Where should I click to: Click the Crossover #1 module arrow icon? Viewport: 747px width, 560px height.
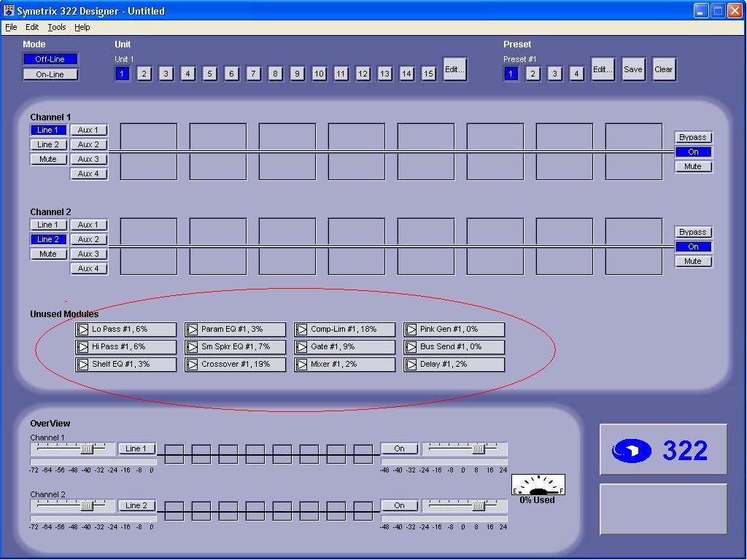[x=192, y=365]
